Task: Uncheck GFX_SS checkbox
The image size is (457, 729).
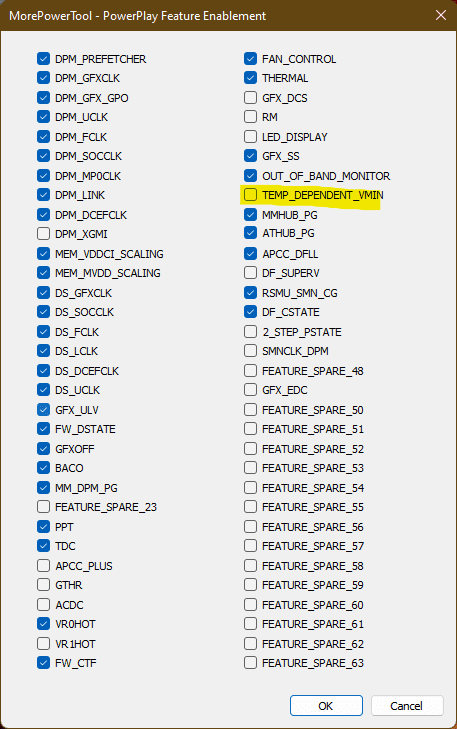Action: (x=250, y=156)
